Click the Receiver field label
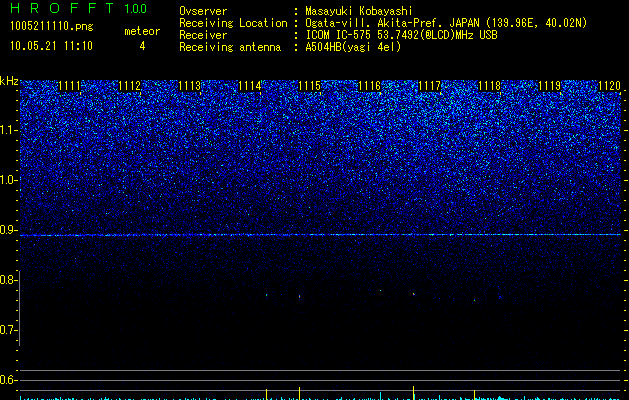Screen dimensions: 629x400 [203, 35]
